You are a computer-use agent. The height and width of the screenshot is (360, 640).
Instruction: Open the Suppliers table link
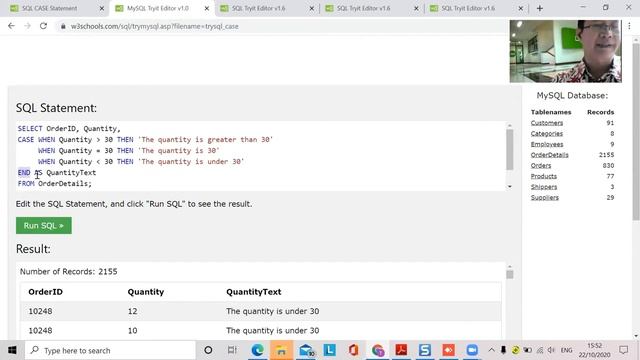point(544,197)
